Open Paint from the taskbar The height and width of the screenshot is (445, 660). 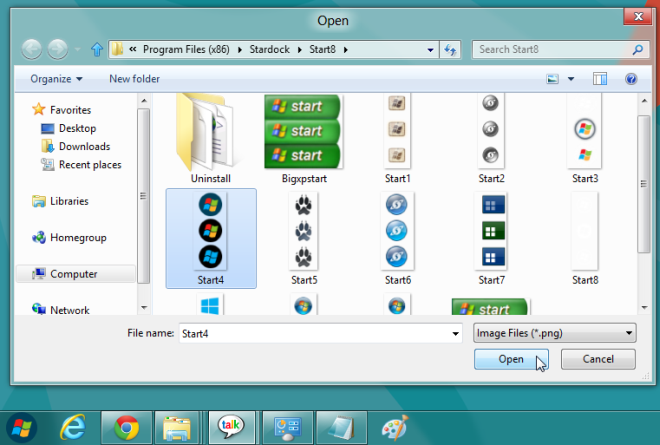pyautogui.click(x=394, y=428)
